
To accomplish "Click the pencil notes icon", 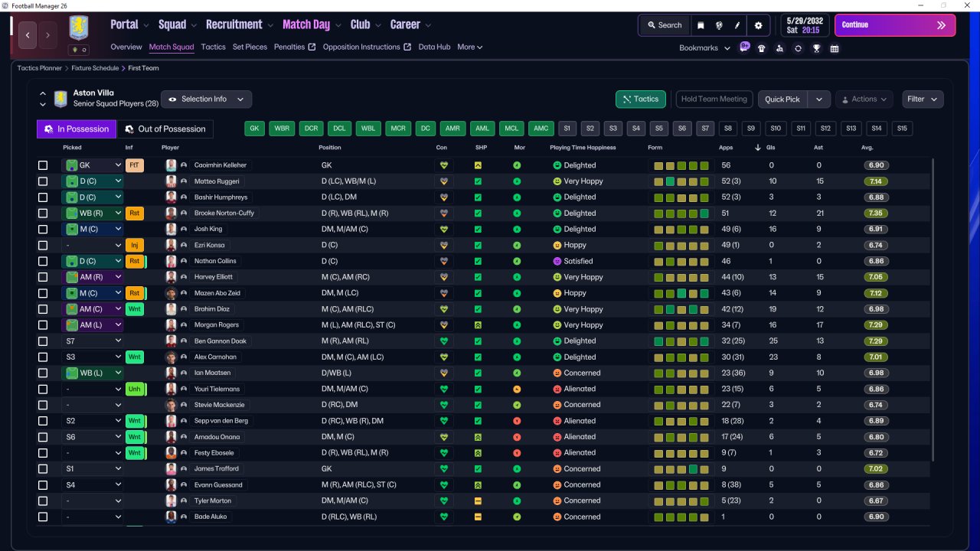I will 738,25.
